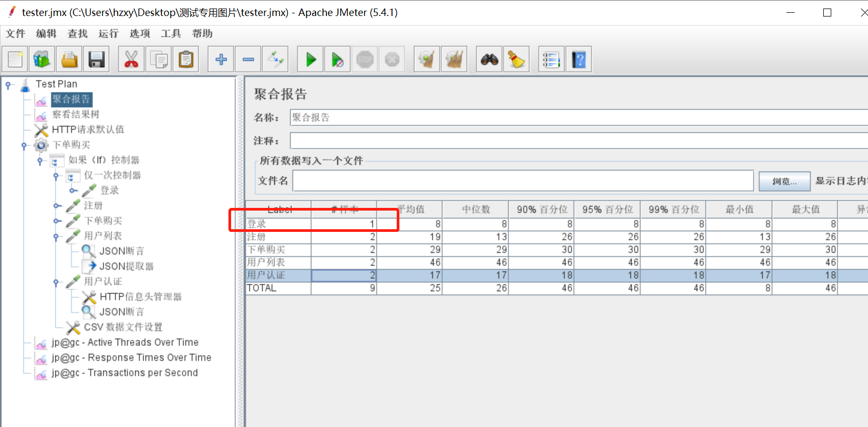Click the HTTP请求默认值 wrench icon
The image size is (868, 427).
click(41, 130)
